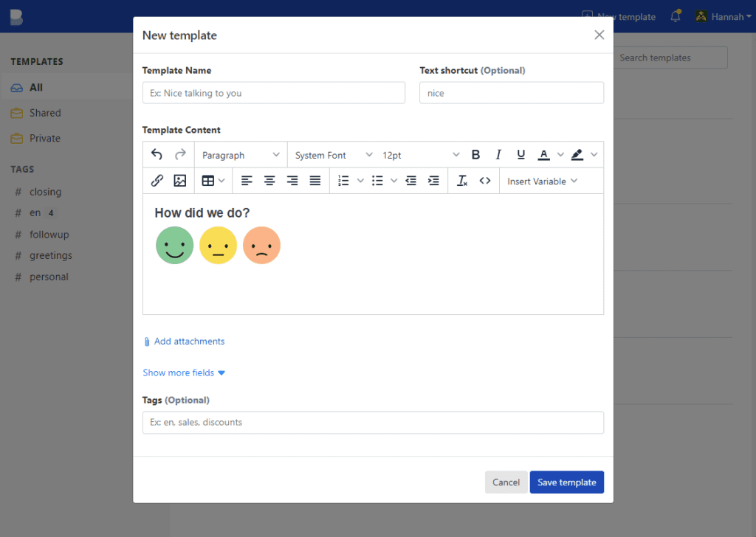Click the insert image icon

coord(179,181)
